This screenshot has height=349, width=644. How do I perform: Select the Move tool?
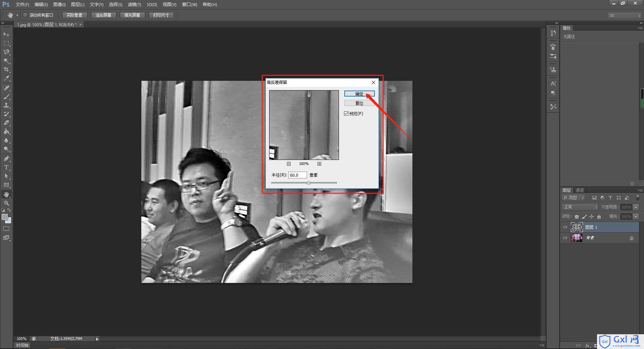[x=6, y=34]
